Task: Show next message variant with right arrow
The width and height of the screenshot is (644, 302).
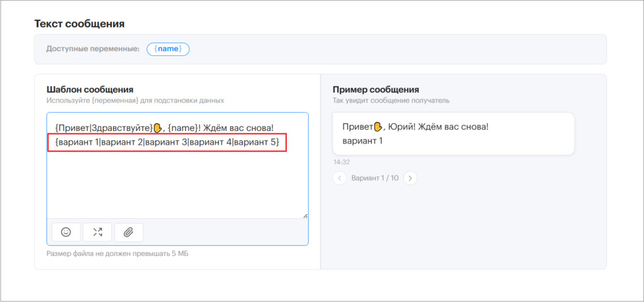Action: [x=410, y=178]
